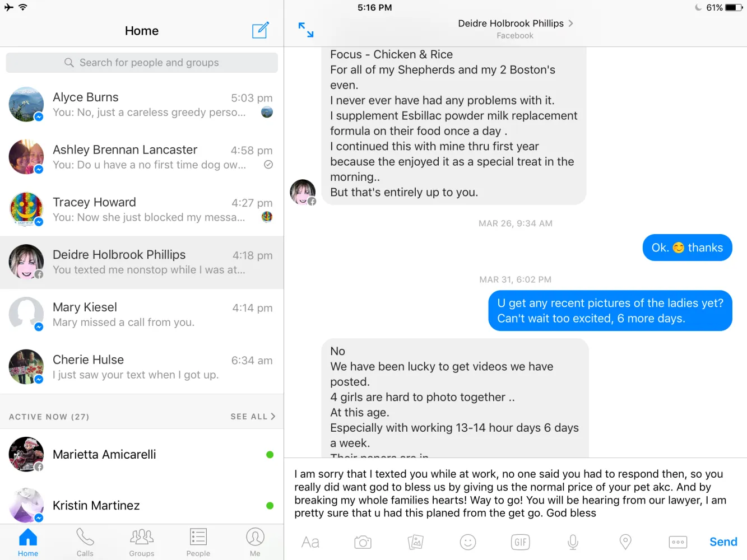Open chat with active contact Marietta Amicarelli

coord(142,454)
